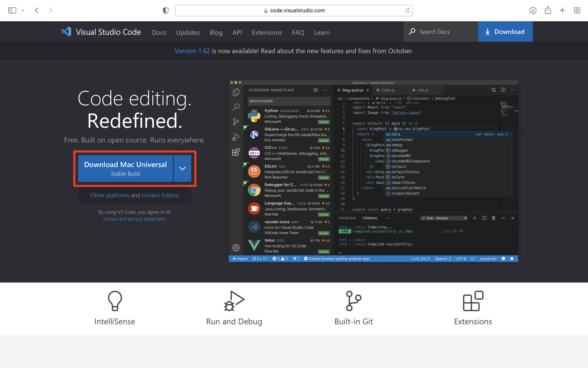The width and height of the screenshot is (588, 368).
Task: Click UTF-8 encoding in status bar
Action: point(461,259)
